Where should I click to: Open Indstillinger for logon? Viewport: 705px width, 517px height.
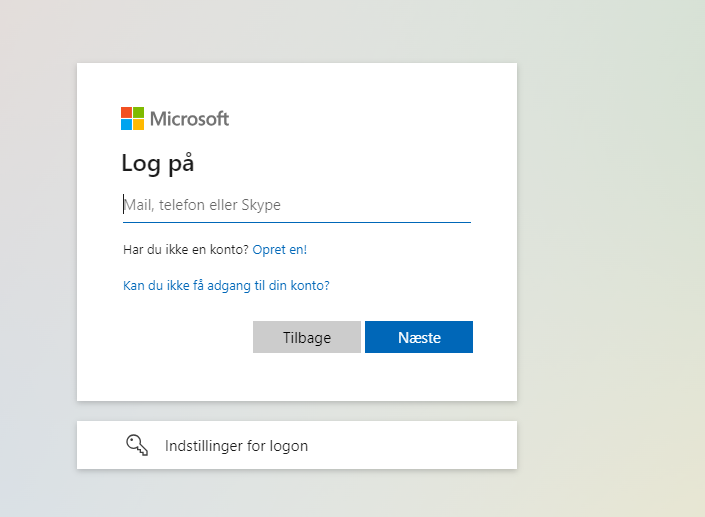297,445
